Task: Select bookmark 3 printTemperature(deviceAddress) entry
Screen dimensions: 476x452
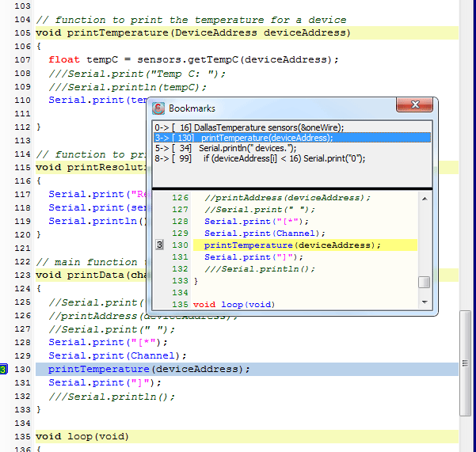Action: pyautogui.click(x=292, y=138)
